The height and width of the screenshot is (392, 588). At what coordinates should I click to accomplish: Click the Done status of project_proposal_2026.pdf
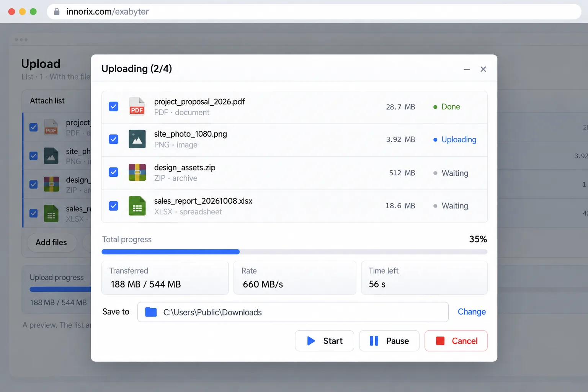447,107
